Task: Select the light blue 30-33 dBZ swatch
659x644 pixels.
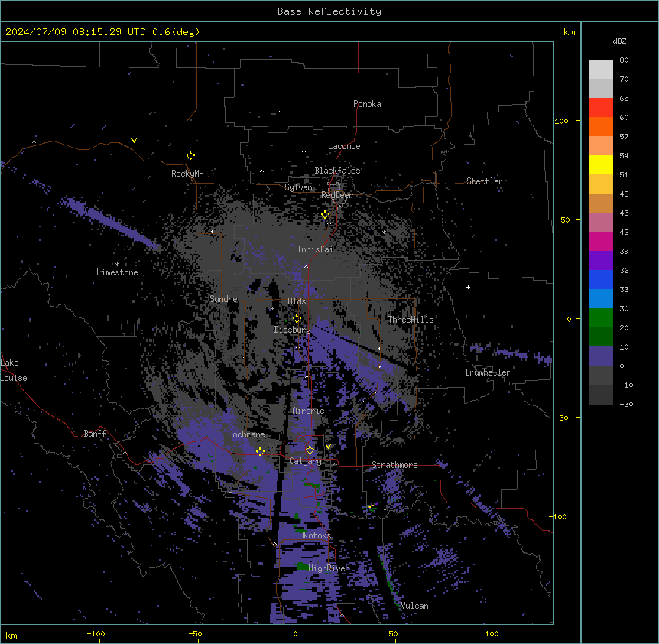Action: (x=601, y=298)
